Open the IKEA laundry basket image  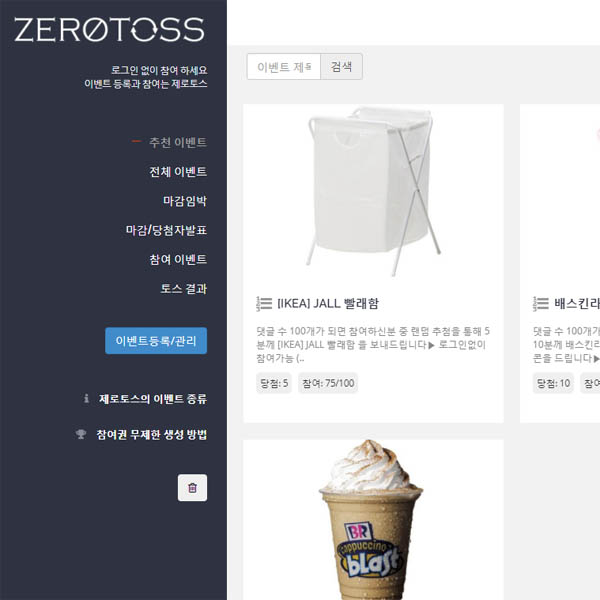point(373,191)
